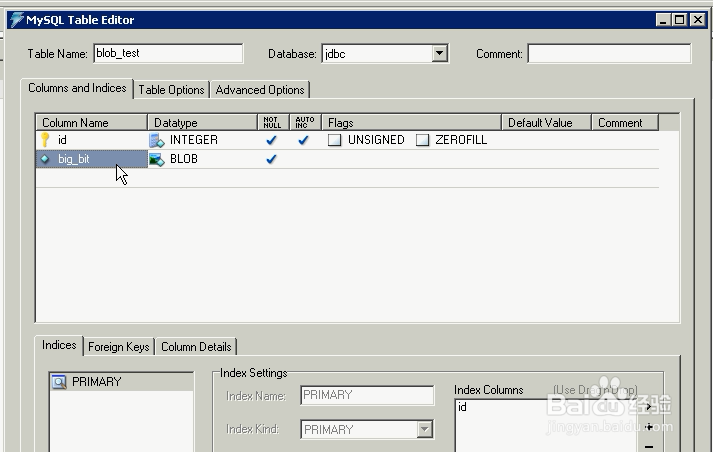Select the id column name cell
Viewport: 713px width, 452px height.
tap(91, 140)
